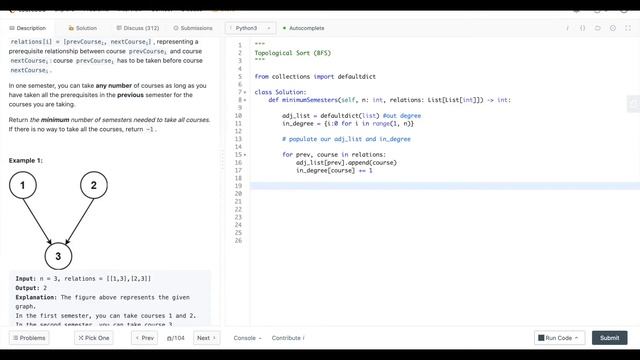The image size is (640, 360).
Task: Open the Discuss (312) tab
Action: point(138,28)
